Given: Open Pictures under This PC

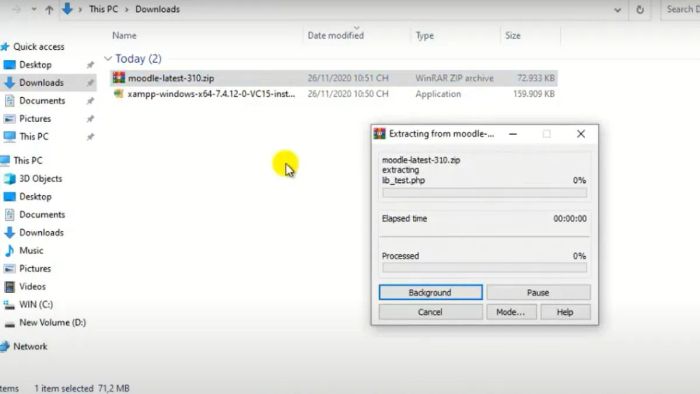Looking at the screenshot, I should (x=35, y=269).
